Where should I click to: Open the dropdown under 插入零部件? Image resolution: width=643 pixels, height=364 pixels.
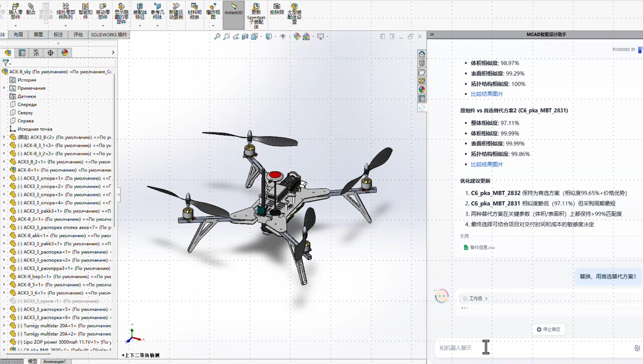[15, 26]
